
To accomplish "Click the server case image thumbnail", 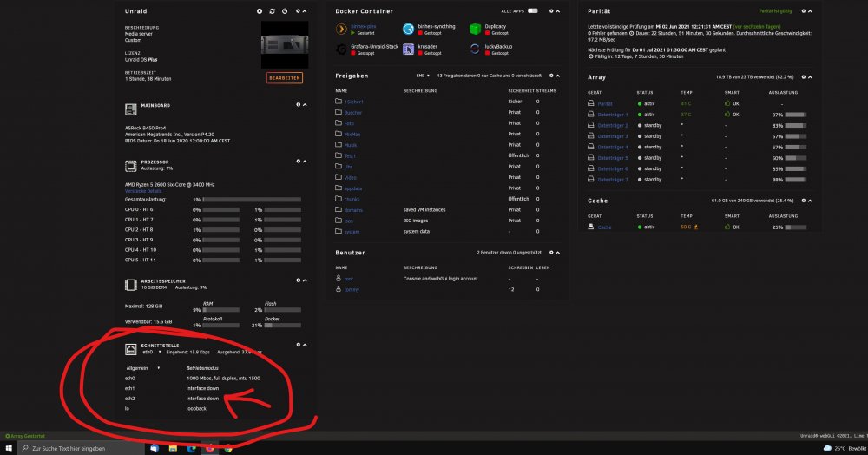I will point(285,44).
